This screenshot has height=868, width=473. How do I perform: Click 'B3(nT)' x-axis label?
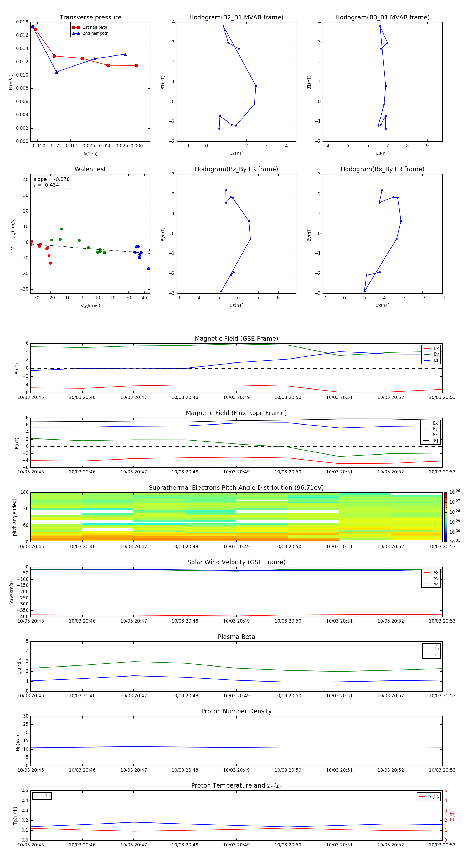point(382,153)
